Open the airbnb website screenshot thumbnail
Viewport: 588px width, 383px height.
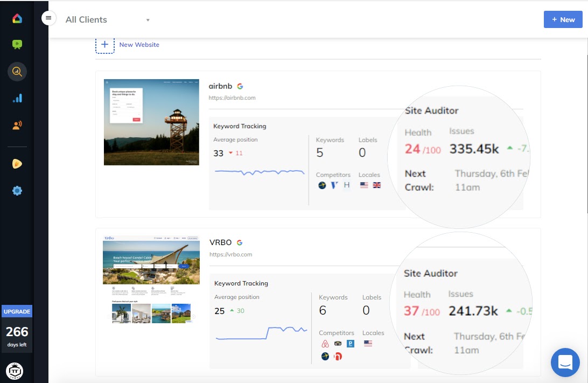point(151,122)
